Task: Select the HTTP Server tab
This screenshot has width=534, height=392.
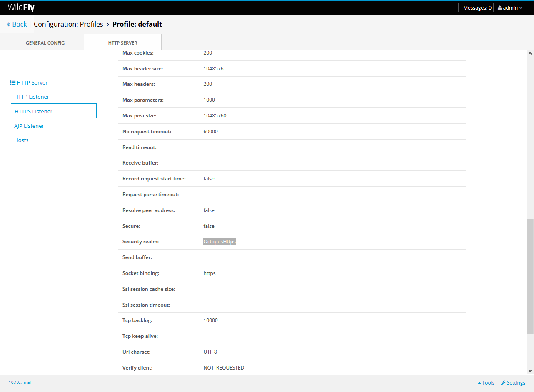Action: click(x=122, y=43)
